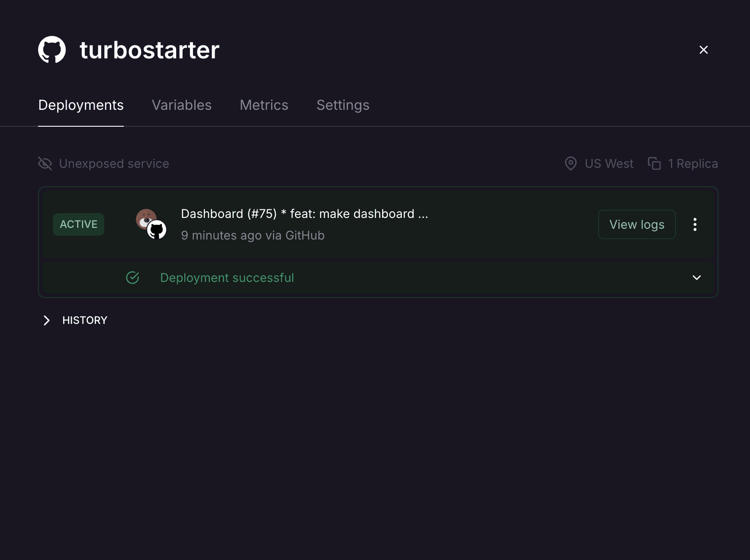750x560 pixels.
Task: Go to the Settings tab
Action: (x=343, y=105)
